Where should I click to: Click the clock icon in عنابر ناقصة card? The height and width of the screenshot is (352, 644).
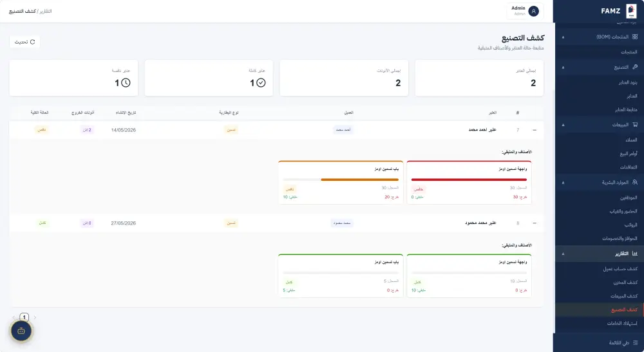(x=126, y=83)
